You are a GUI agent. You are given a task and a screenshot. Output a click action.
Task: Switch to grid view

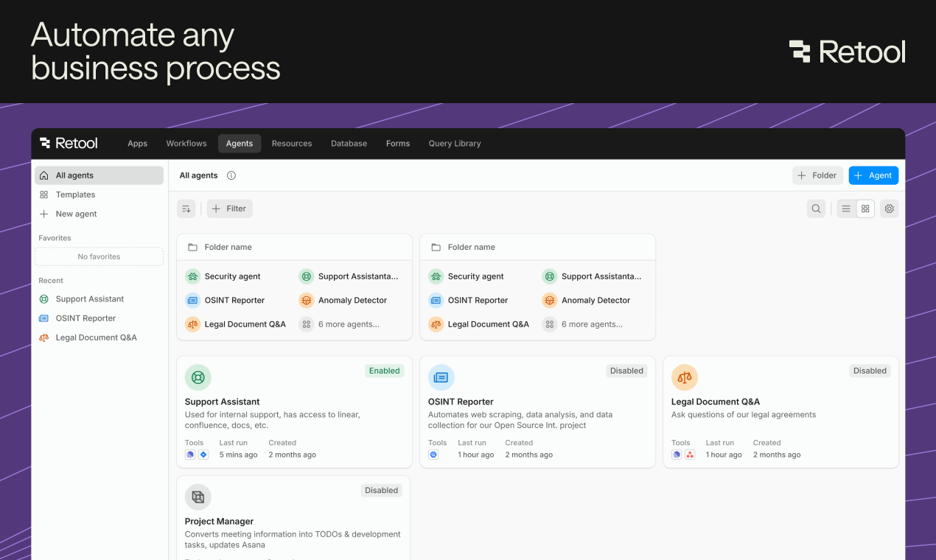865,209
